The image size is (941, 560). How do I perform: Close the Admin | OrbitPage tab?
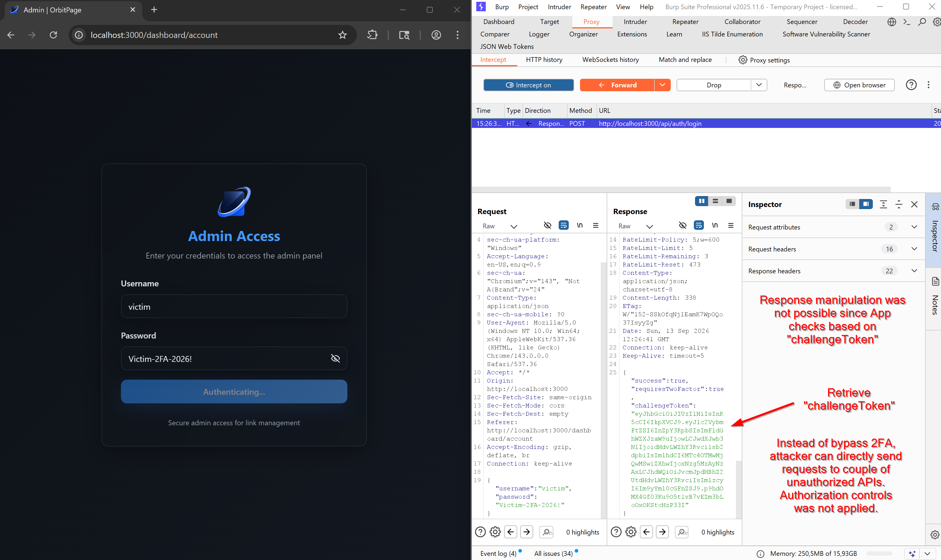(132, 10)
